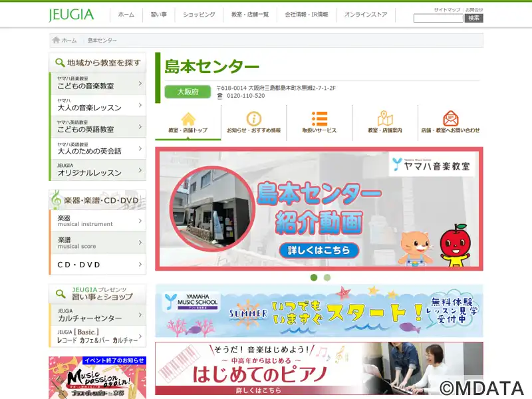This screenshot has width=532, height=399.
Task: Click the サイトマップ link
Action: [x=446, y=10]
